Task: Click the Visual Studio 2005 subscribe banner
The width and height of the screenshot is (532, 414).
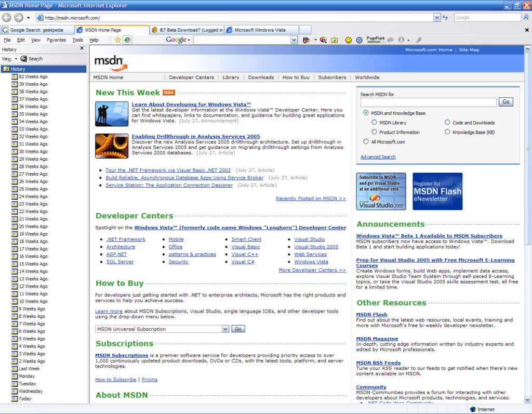Action: point(381,191)
